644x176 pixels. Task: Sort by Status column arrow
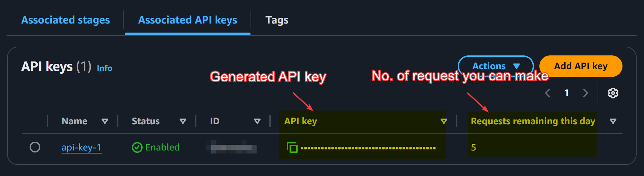click(183, 121)
